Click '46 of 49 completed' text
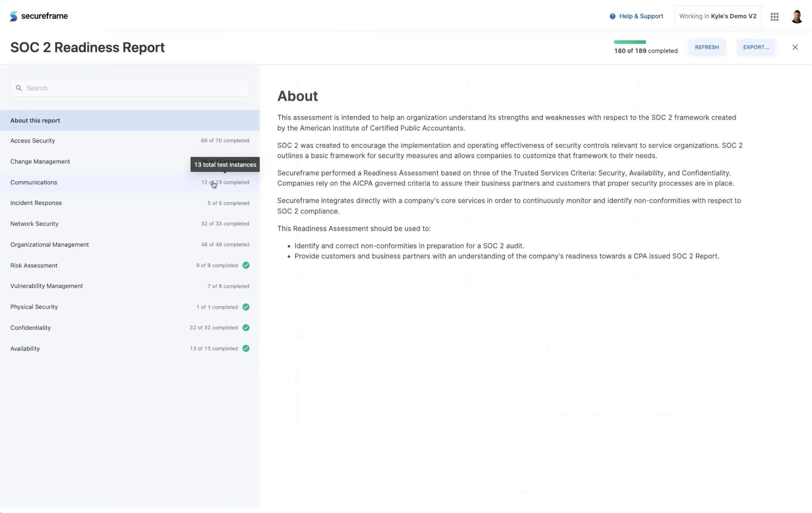The width and height of the screenshot is (812, 513). pyautogui.click(x=225, y=245)
